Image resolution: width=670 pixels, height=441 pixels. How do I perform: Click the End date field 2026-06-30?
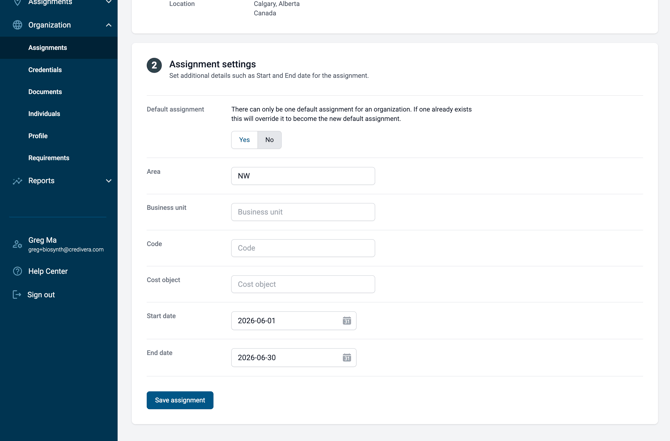(x=294, y=357)
